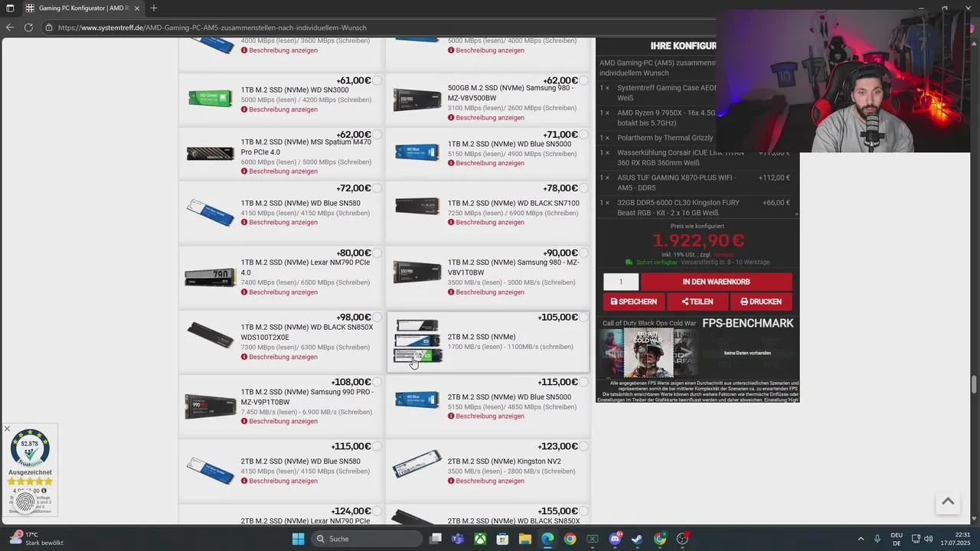Print configuration with DRUCKEN button
Image resolution: width=980 pixels, height=551 pixels.
pyautogui.click(x=761, y=302)
